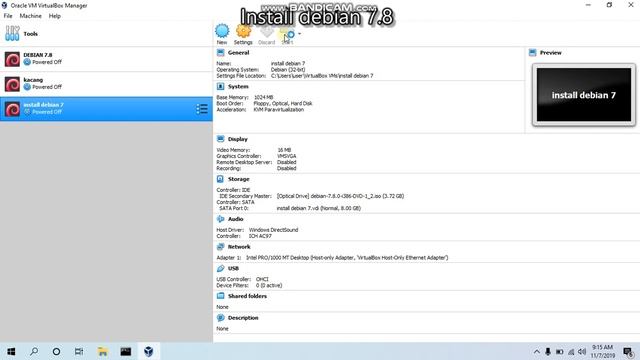Screen dimensions: 640x360
Task: Click the VirtualBox taskbar icon
Action: 149,351
